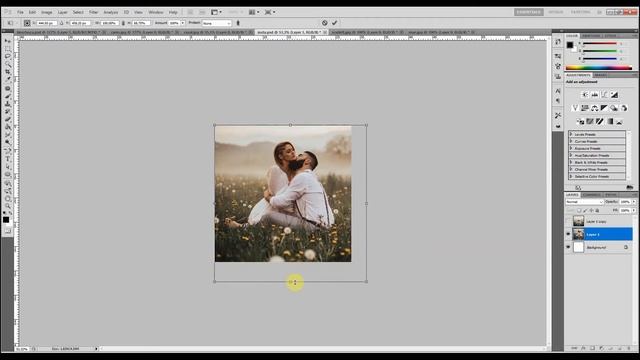Cancel the transform in options bar
Image resolution: width=640 pixels, height=360 pixels.
(324, 23)
